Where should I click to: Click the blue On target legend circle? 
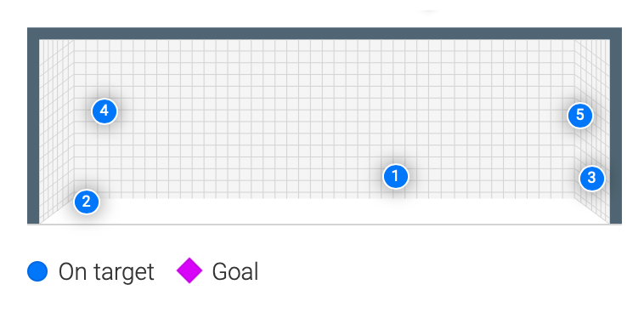tap(37, 271)
